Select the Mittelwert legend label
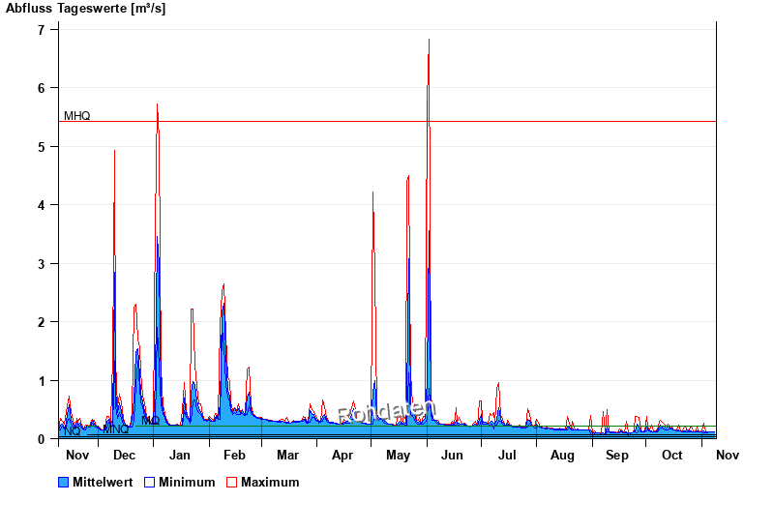 (x=103, y=482)
